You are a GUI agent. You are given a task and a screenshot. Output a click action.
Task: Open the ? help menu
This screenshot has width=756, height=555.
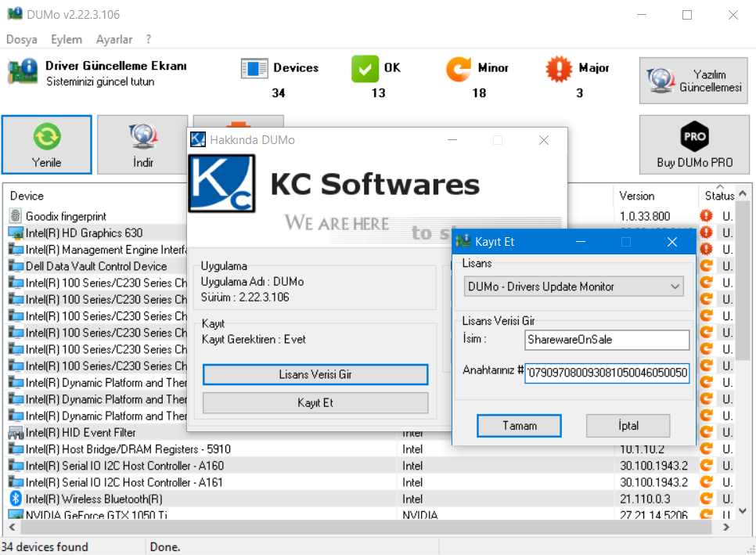coord(149,40)
